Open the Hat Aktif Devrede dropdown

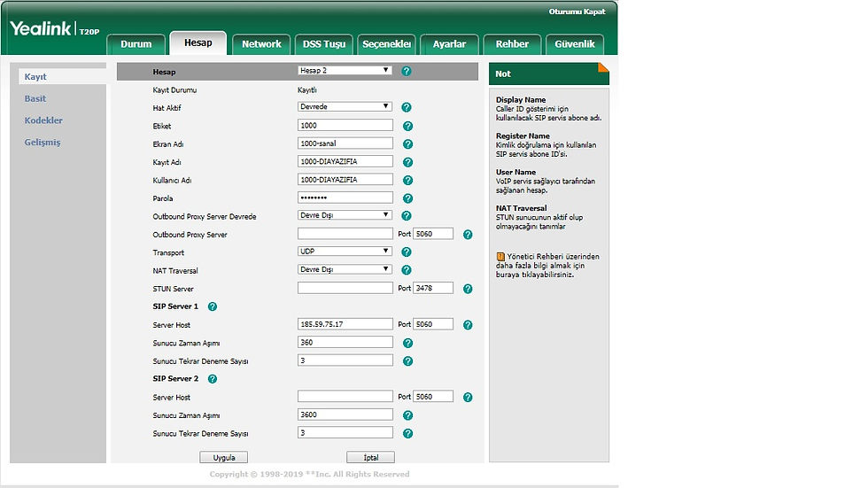point(345,106)
